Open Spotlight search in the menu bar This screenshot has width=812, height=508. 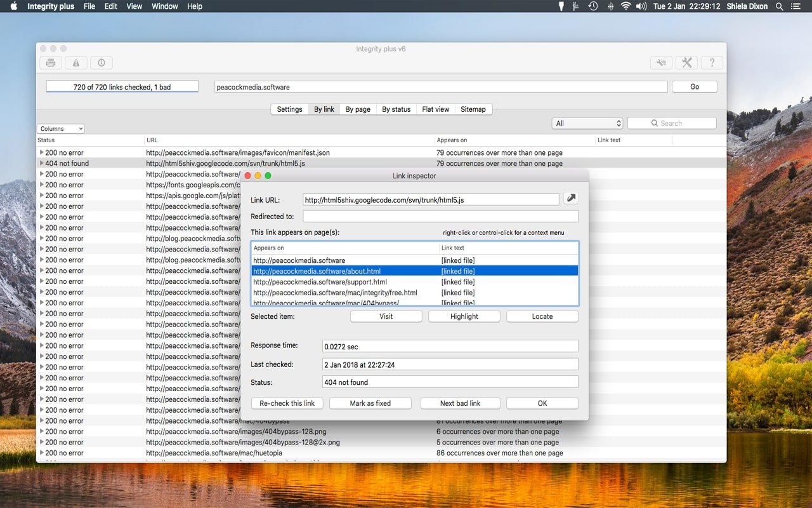780,6
